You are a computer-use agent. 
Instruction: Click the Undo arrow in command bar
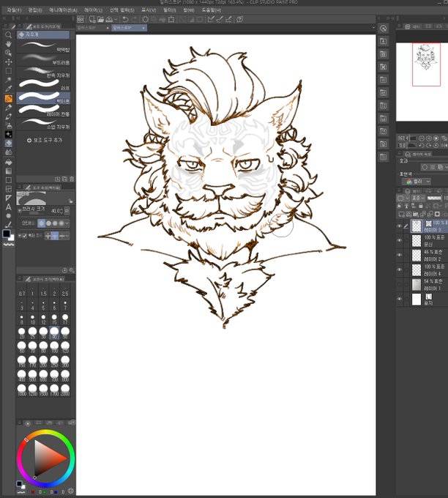(125, 19)
